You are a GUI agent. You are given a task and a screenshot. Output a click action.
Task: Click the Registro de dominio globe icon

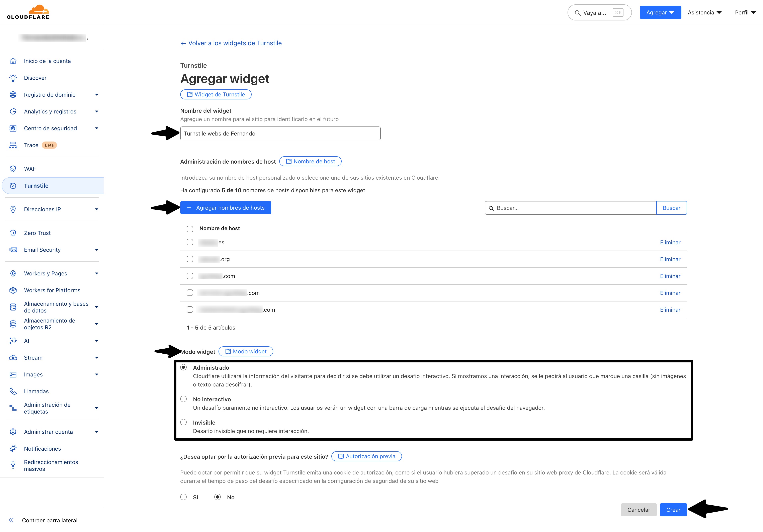[13, 95]
